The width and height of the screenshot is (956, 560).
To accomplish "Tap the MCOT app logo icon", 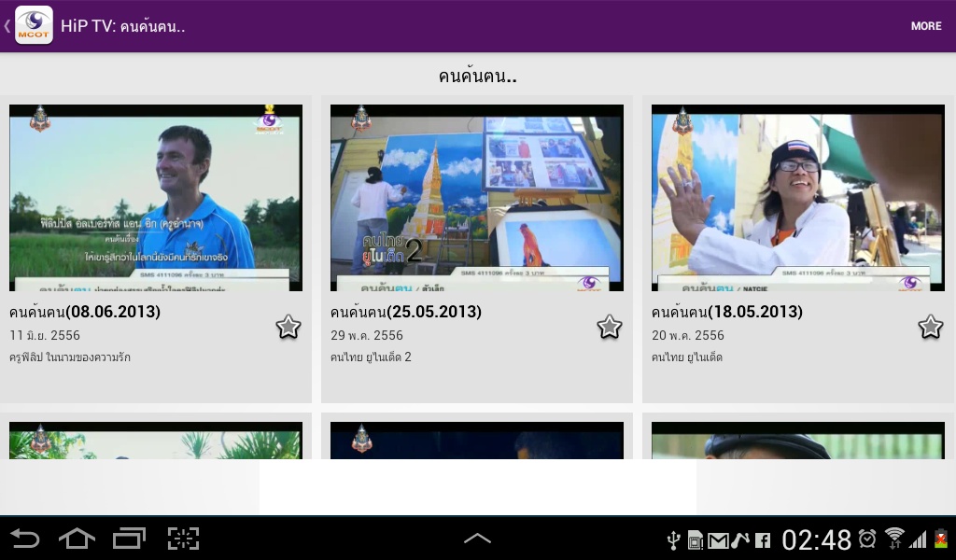I will (35, 25).
